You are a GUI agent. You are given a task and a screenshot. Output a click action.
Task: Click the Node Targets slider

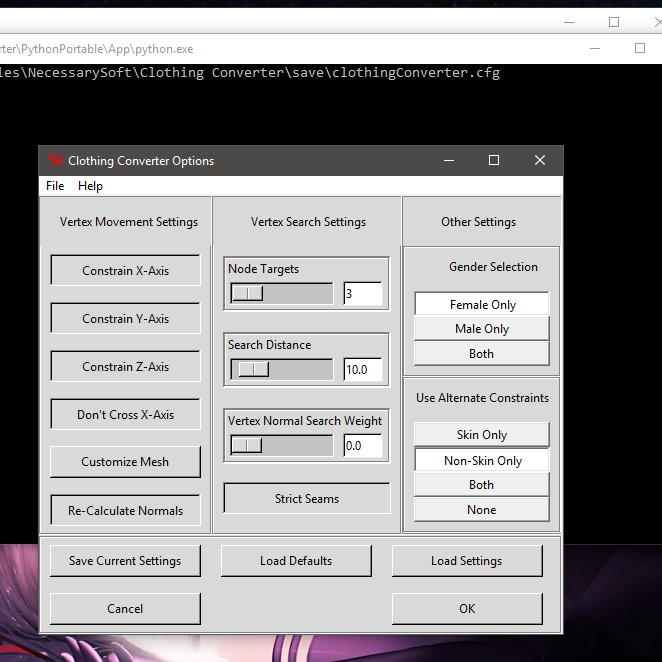(x=281, y=293)
